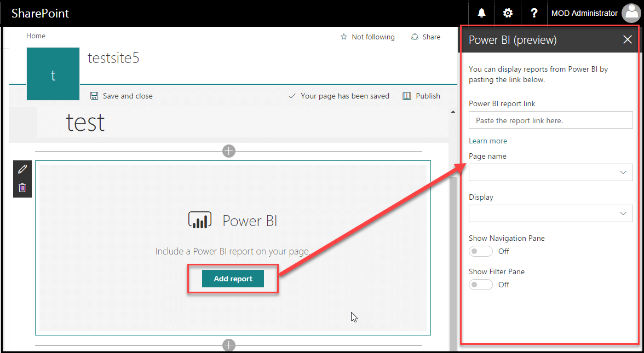Expand the Page name dropdown
Viewport: 644px width, 353px height.
pyautogui.click(x=550, y=172)
